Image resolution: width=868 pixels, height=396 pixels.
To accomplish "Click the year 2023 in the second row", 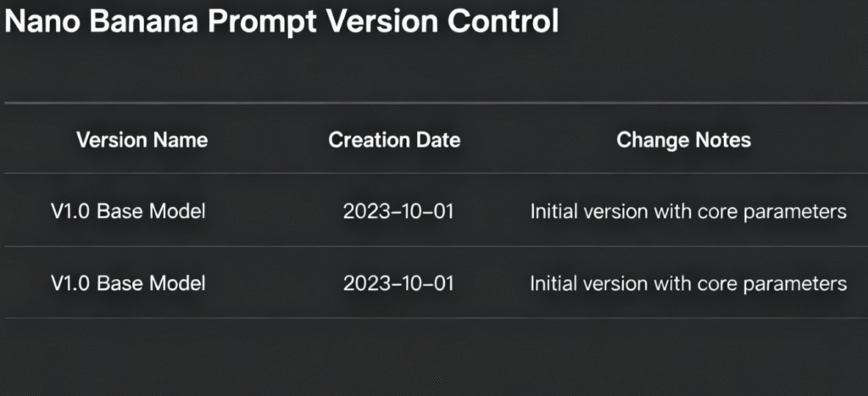I will click(364, 282).
